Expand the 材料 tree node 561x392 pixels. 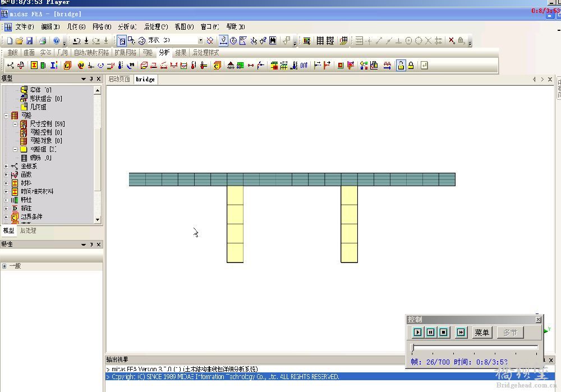point(6,183)
